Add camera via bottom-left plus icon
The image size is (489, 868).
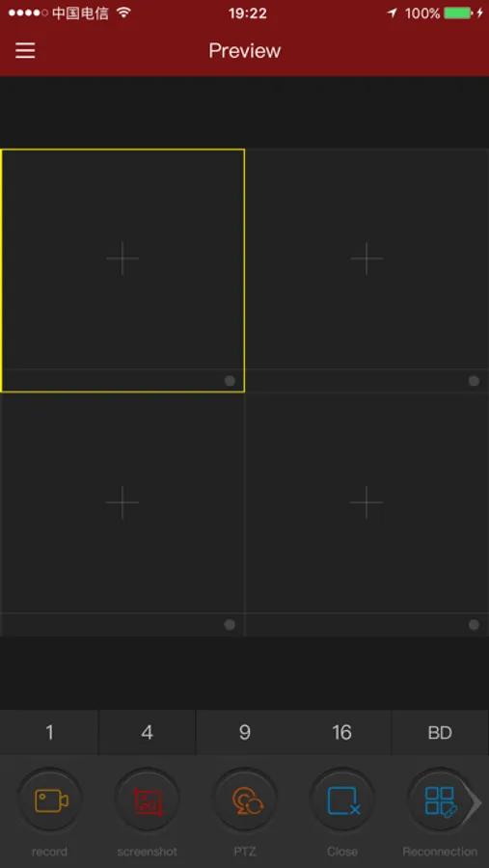(x=122, y=502)
